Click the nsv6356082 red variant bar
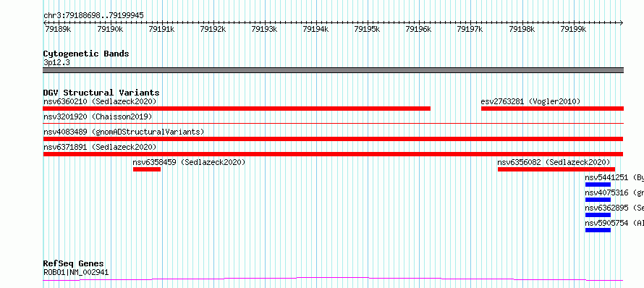The height and width of the screenshot is (288, 644). 556,169
